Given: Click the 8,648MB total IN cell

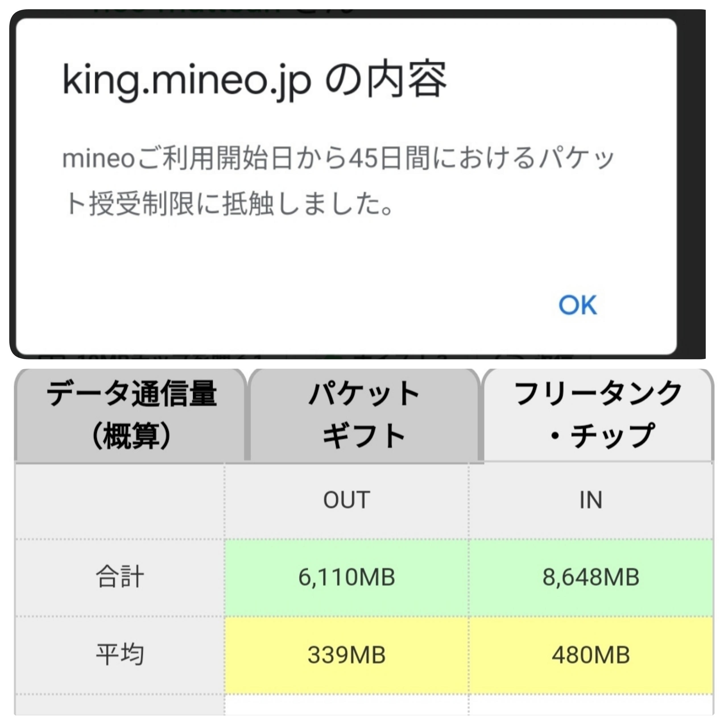Looking at the screenshot, I should coord(590,577).
